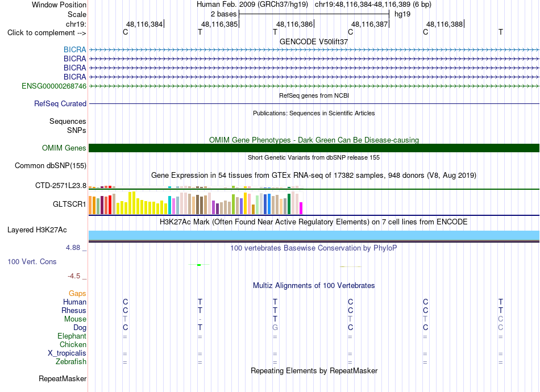Select the RefSeq Curated track label

click(60, 103)
